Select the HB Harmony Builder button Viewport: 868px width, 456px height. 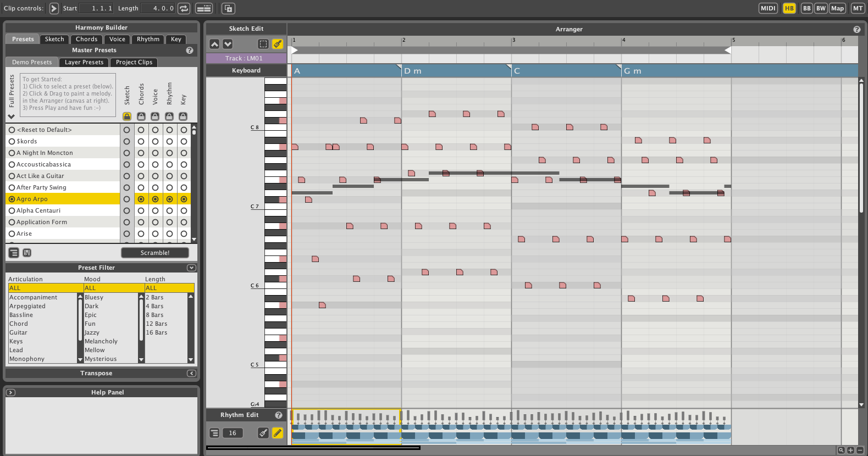click(x=789, y=8)
